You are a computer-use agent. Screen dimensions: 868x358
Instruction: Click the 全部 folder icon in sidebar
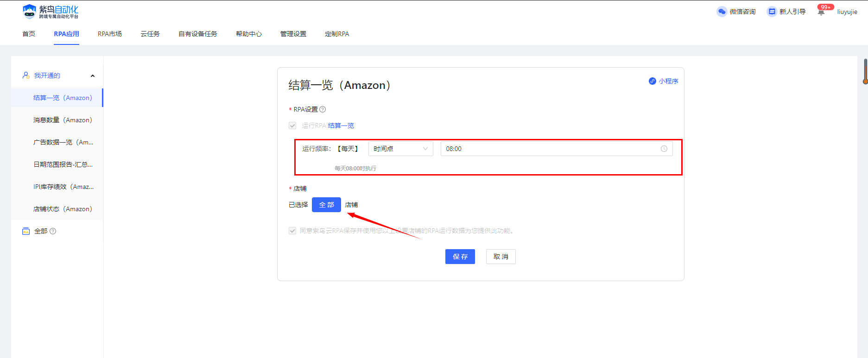(x=26, y=231)
